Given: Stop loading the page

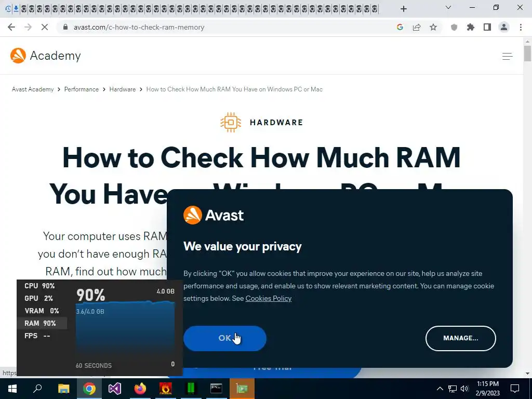Looking at the screenshot, I should (45, 27).
